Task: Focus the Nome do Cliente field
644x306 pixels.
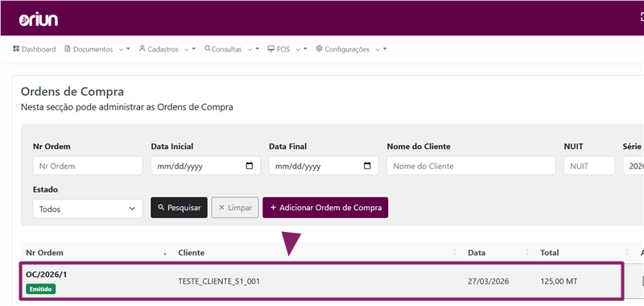Action: click(471, 166)
